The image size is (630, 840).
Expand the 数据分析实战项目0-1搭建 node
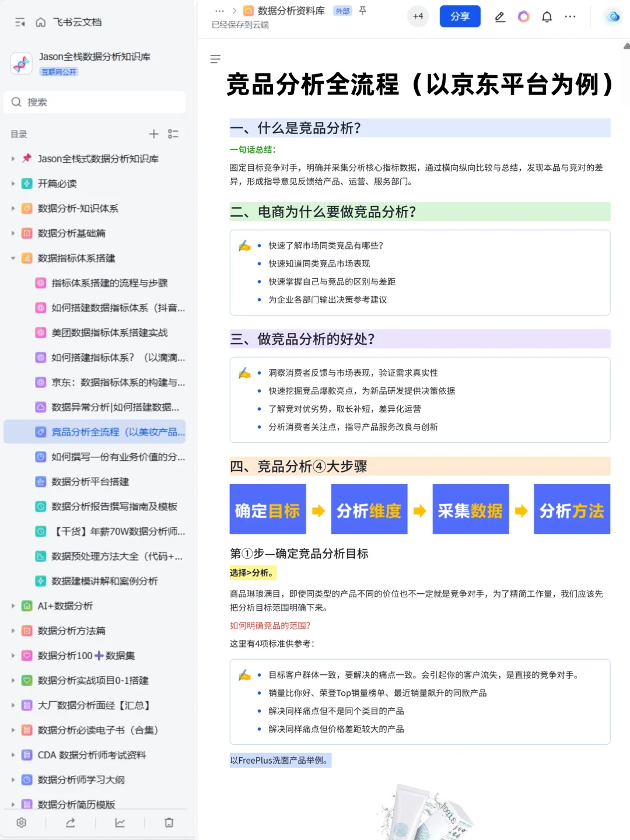(13, 681)
